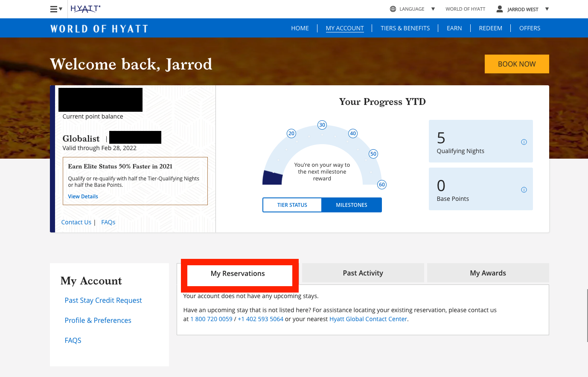Viewport: 588px width, 377px height.
Task: Open Profile & Preferences
Action: [98, 320]
